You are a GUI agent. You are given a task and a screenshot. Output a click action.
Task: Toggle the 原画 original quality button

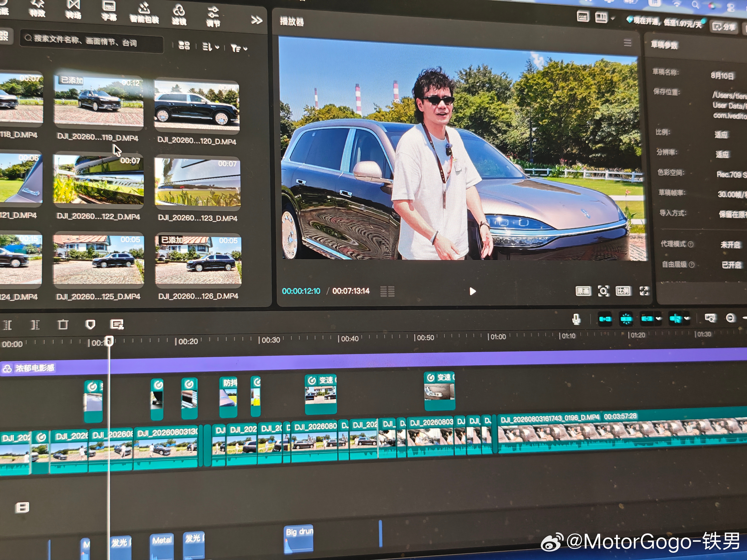583,291
